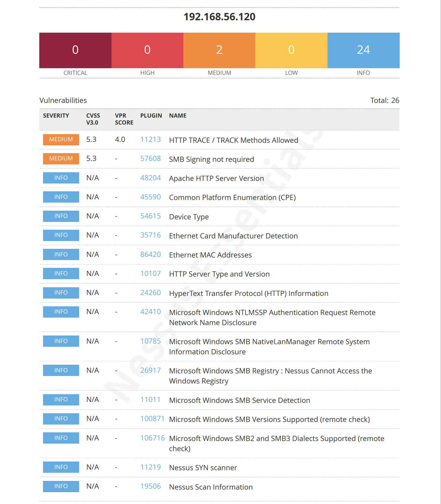
Task: Open plugin 11213 link
Action: 150,140
